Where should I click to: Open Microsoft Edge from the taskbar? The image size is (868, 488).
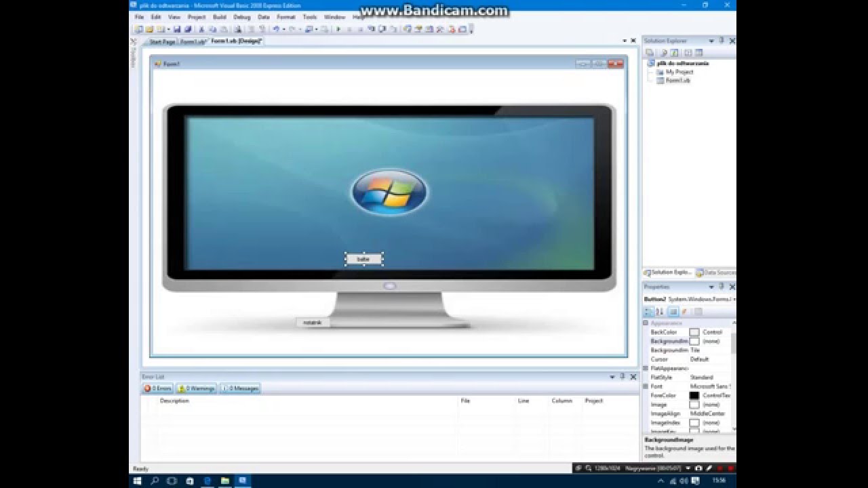(208, 481)
